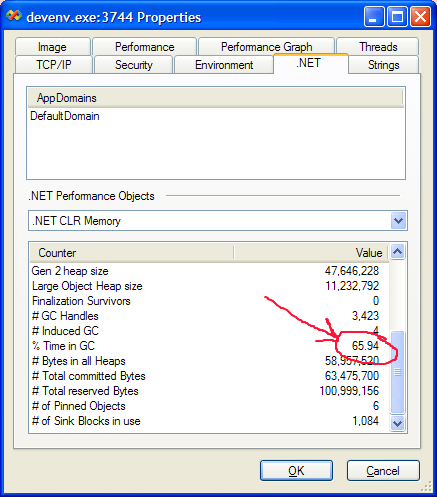Viewport: 437px width, 497px height.
Task: Click the counter list scrollbar thumb
Action: click(x=397, y=372)
